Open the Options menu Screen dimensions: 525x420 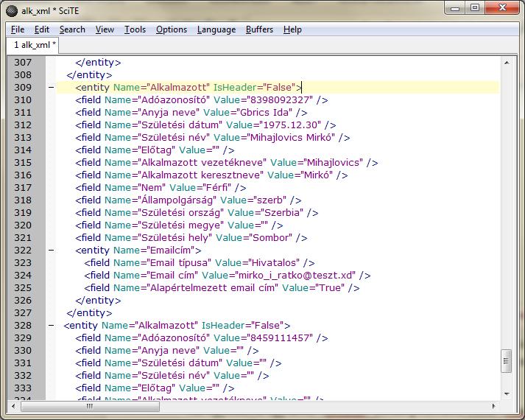[172, 29]
